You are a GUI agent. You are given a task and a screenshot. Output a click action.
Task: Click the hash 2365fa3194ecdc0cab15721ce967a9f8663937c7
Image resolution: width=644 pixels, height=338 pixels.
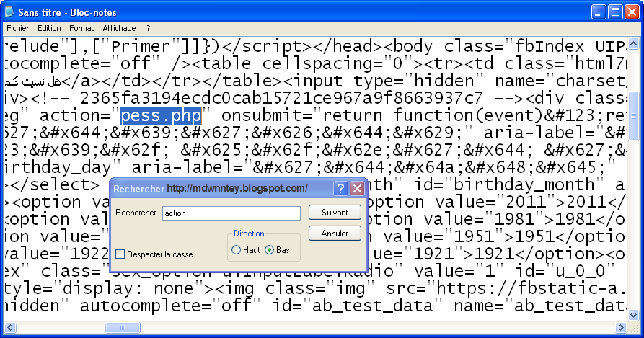281,98
